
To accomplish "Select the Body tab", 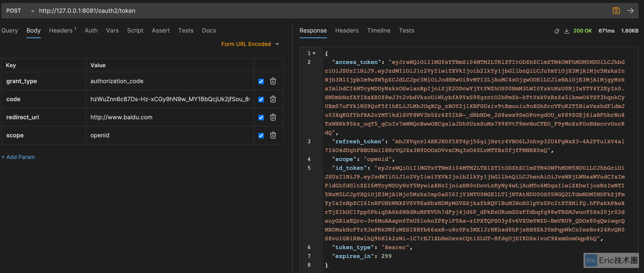I will click(x=33, y=30).
